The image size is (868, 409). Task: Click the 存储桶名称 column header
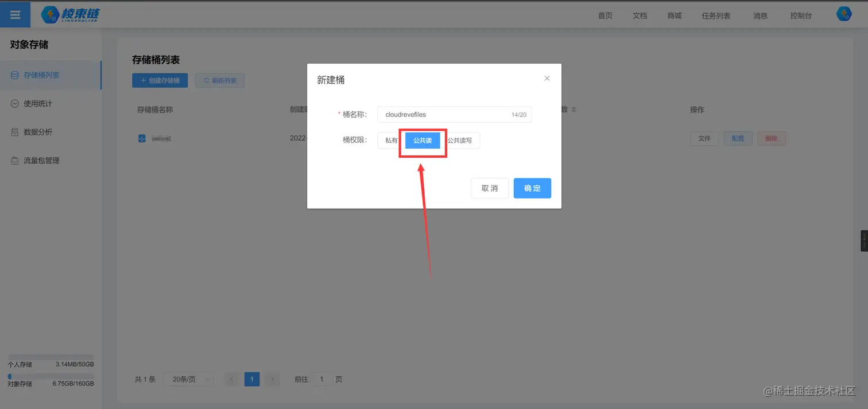coord(155,110)
